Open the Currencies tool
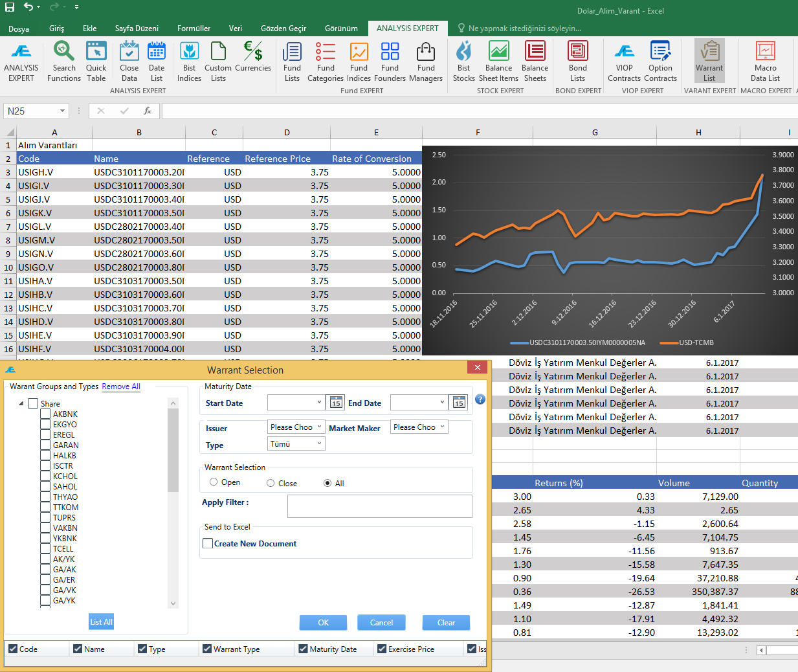 pyautogui.click(x=252, y=61)
